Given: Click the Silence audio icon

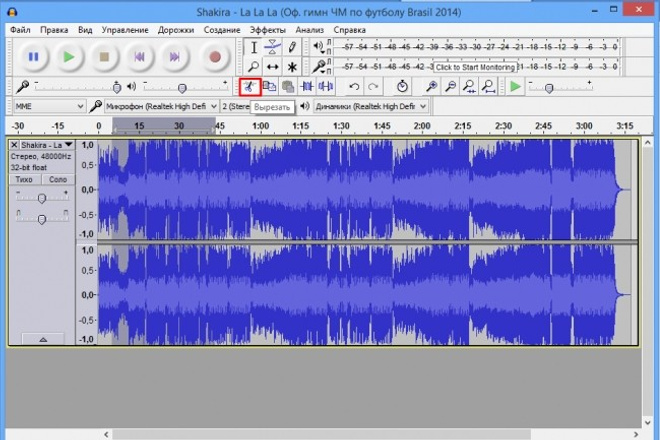Looking at the screenshot, I should coord(326,87).
